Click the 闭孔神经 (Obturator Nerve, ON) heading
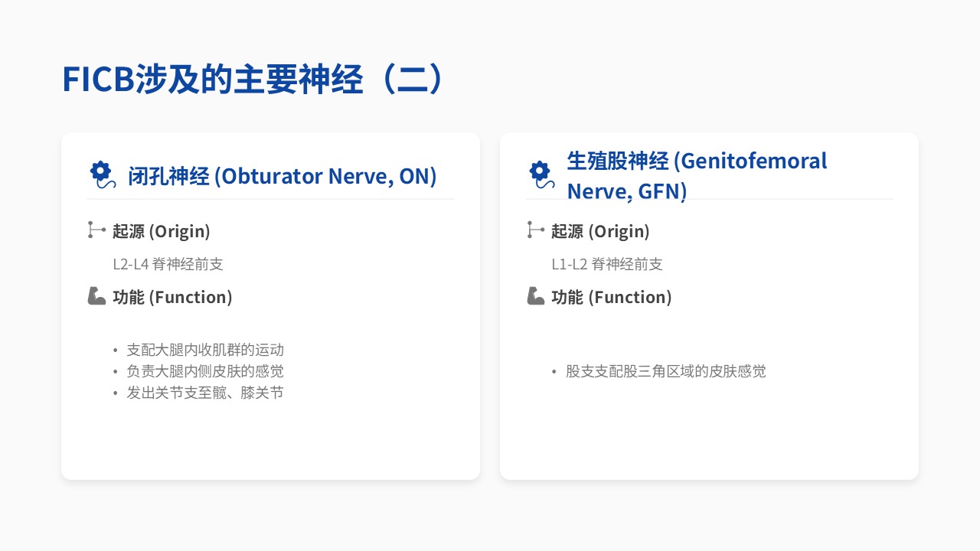 (282, 176)
